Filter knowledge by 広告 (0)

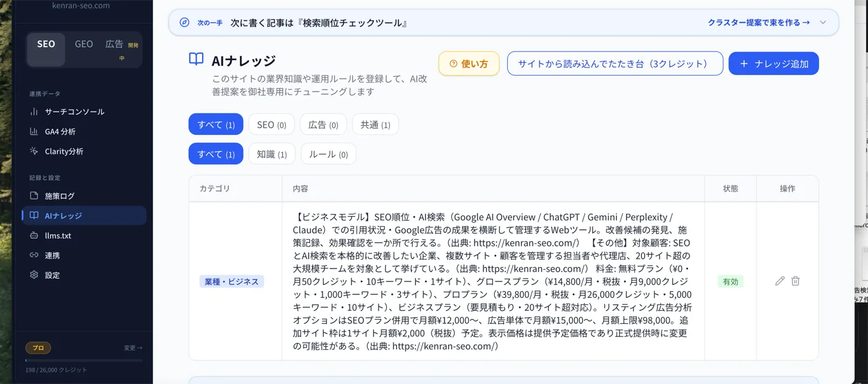[x=323, y=124]
